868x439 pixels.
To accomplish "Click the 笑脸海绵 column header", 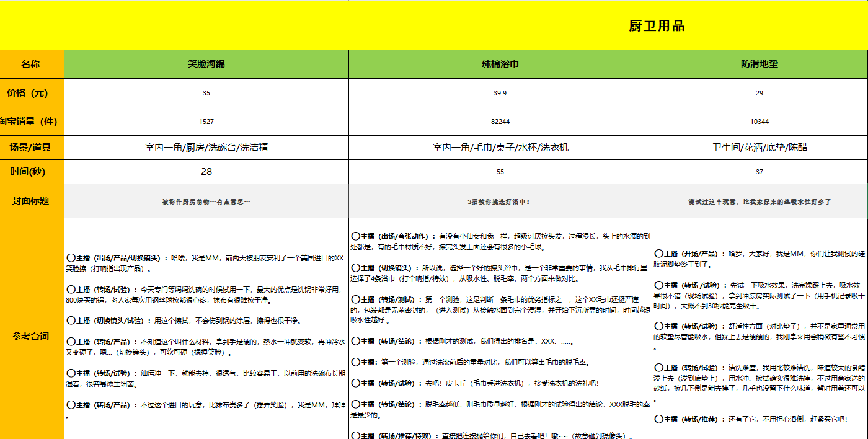I will tap(205, 64).
